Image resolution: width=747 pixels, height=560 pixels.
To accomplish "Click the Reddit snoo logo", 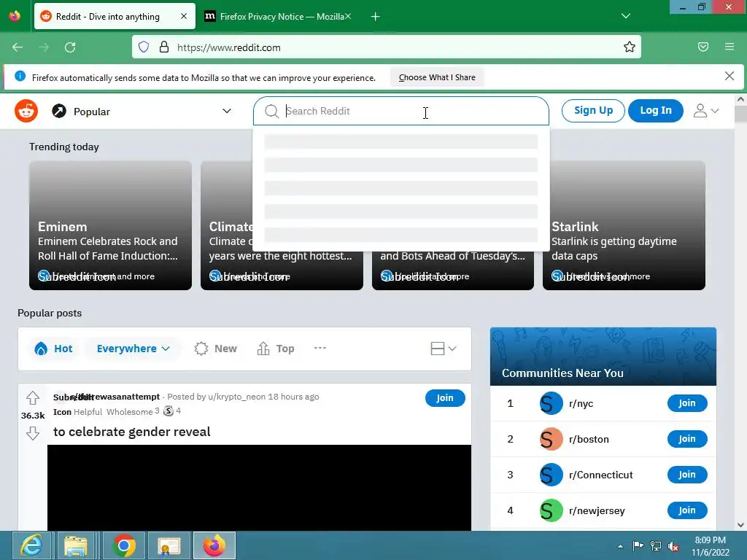I will click(x=26, y=111).
